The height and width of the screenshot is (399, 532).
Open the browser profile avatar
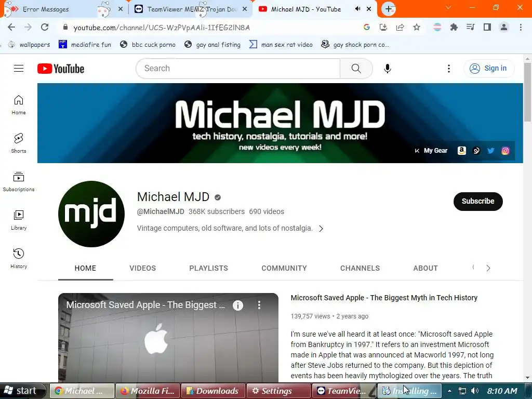(x=504, y=27)
